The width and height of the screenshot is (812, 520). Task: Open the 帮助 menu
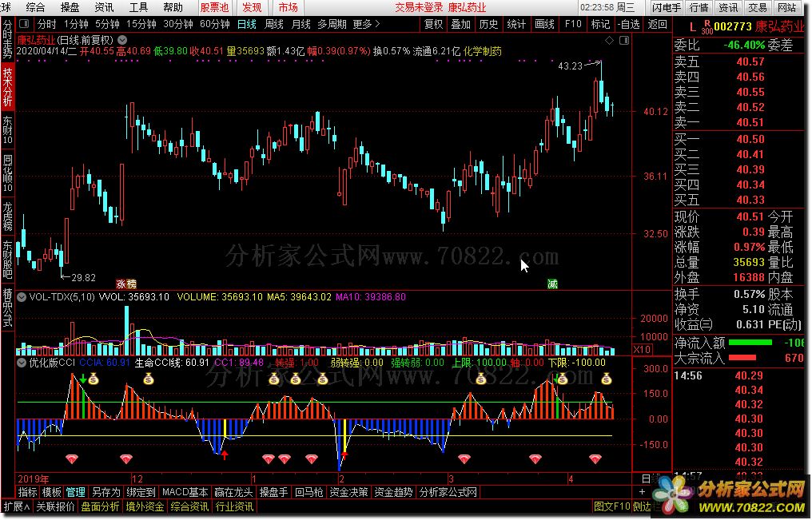173,7
